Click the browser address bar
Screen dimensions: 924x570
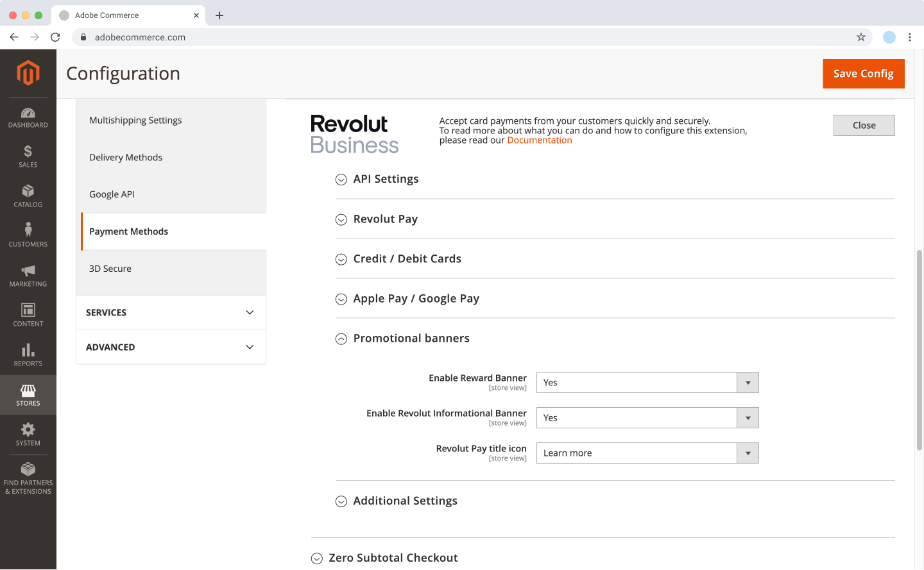(472, 37)
